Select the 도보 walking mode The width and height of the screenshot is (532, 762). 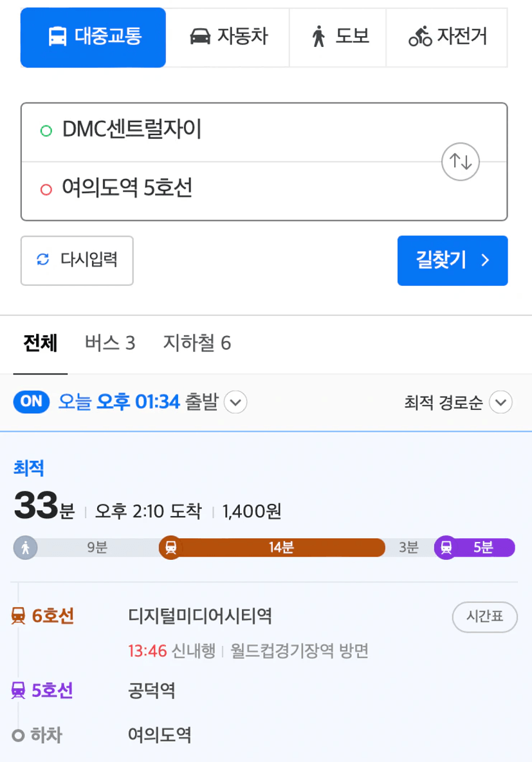[x=338, y=37]
